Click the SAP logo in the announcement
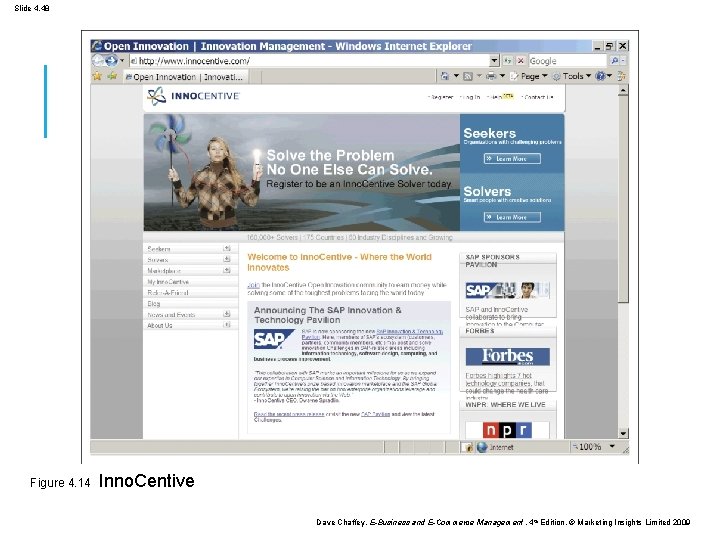This screenshot has width=720, height=540. (274, 339)
